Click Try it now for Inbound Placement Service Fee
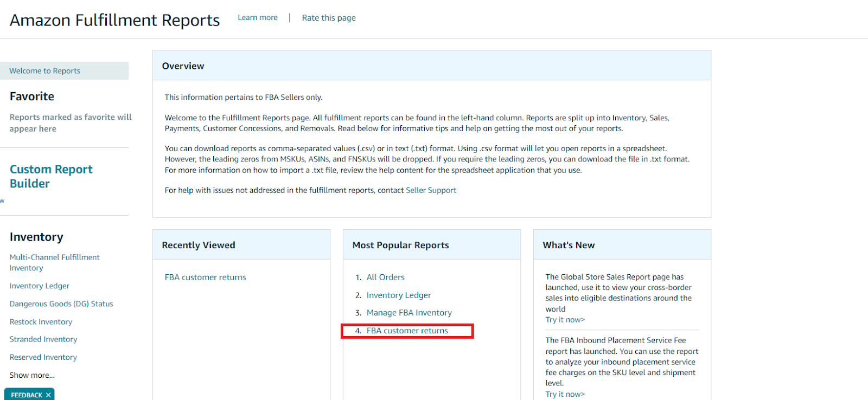This screenshot has height=400, width=868. click(565, 394)
